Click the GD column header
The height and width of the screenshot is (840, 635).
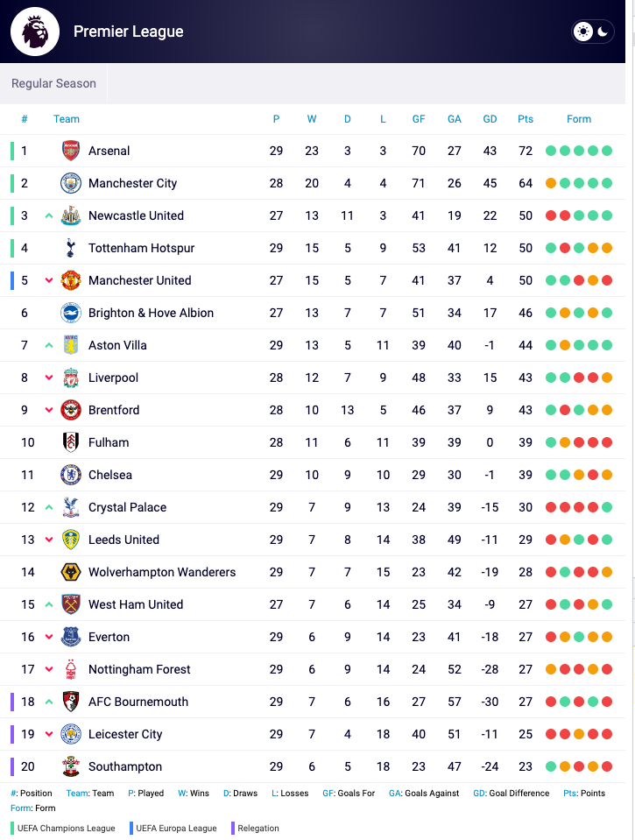pyautogui.click(x=490, y=119)
